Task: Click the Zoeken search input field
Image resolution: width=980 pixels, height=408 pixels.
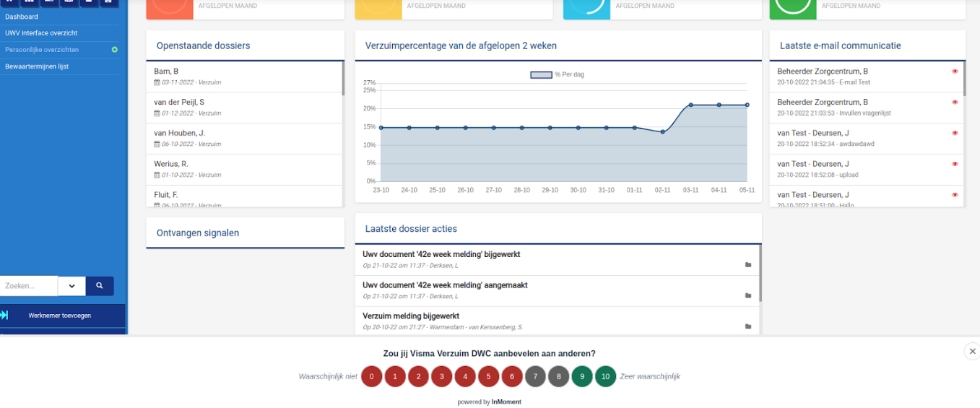Action: (x=29, y=286)
